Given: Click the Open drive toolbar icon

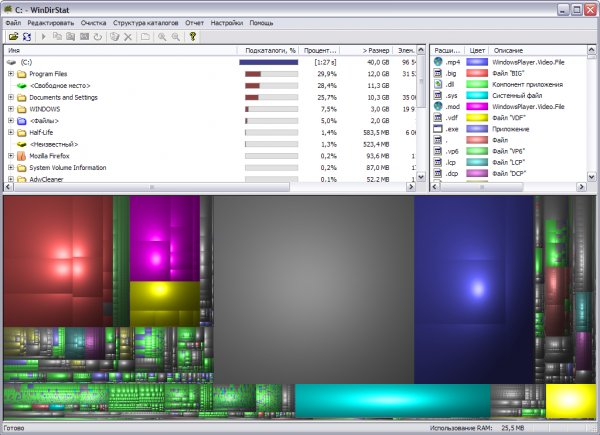Looking at the screenshot, I should 13,37.
